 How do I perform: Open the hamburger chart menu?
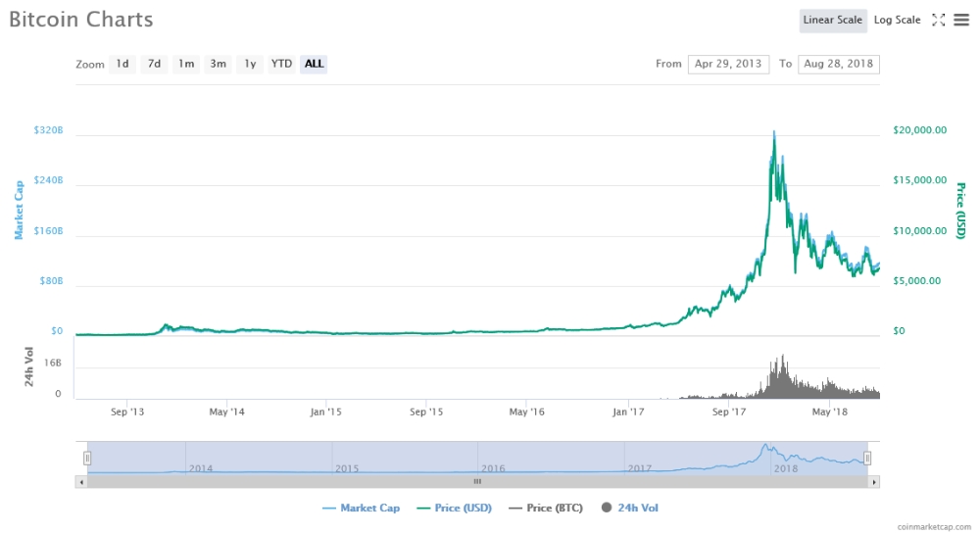point(961,20)
